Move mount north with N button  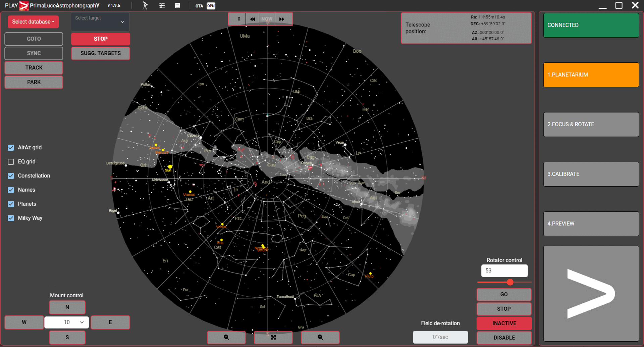tap(67, 307)
